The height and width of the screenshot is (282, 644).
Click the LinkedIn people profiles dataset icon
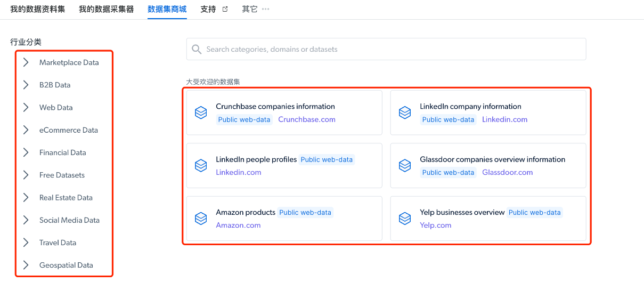(201, 166)
